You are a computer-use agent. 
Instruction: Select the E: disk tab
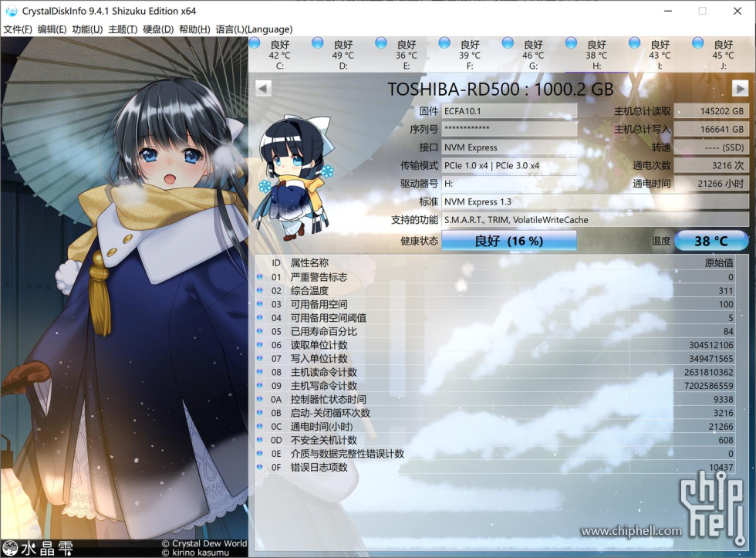pyautogui.click(x=406, y=55)
